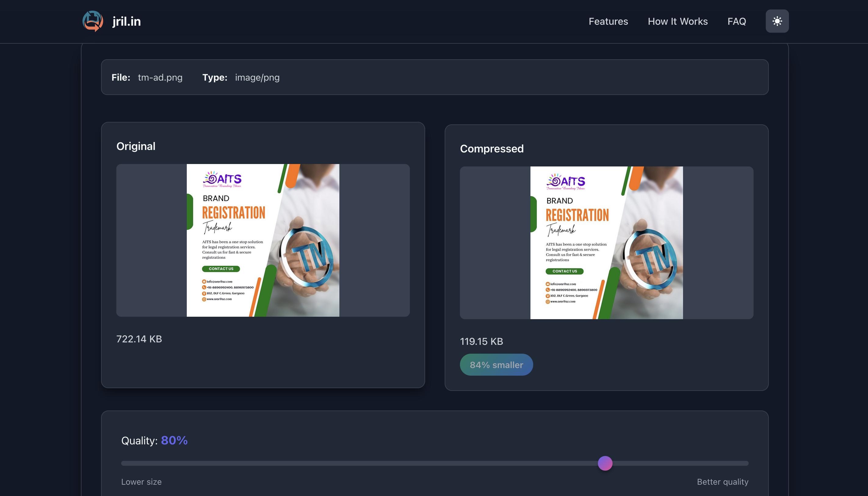Select the file name tm-ad.png
The height and width of the screenshot is (496, 868).
pyautogui.click(x=160, y=77)
